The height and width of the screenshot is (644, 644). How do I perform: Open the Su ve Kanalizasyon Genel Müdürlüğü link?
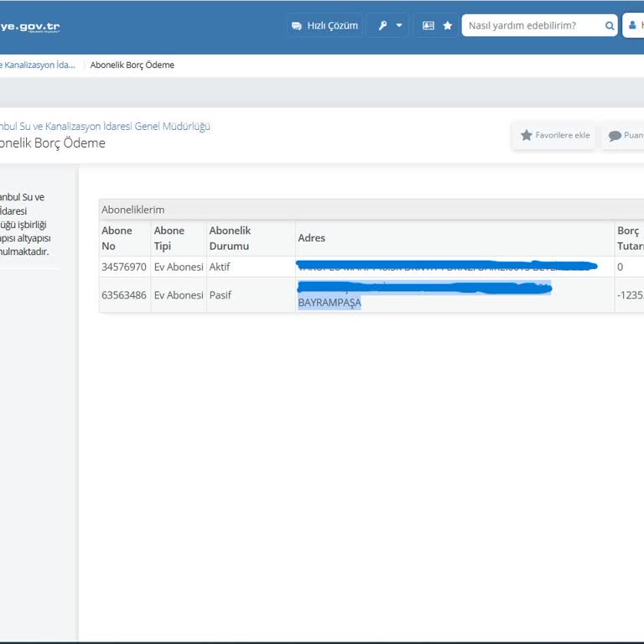click(105, 126)
